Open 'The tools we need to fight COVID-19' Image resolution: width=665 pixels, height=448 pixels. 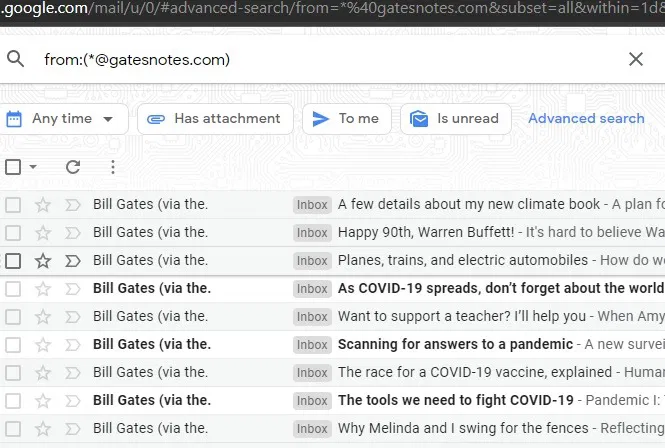pyautogui.click(x=455, y=400)
